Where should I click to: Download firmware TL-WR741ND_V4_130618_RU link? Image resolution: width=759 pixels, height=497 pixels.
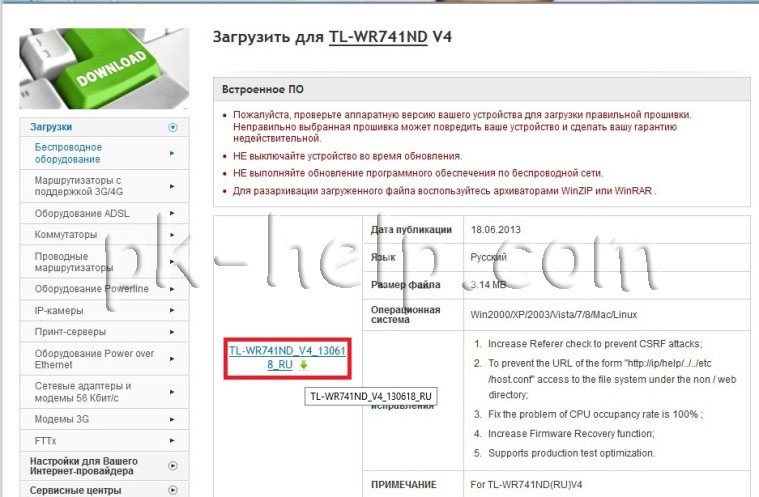(287, 358)
